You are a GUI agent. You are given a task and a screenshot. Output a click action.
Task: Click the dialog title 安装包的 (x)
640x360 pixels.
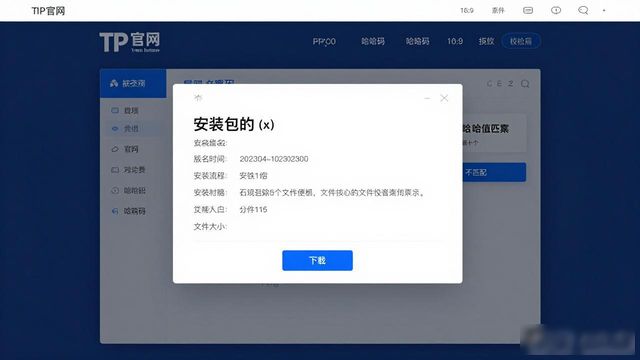[x=233, y=124]
